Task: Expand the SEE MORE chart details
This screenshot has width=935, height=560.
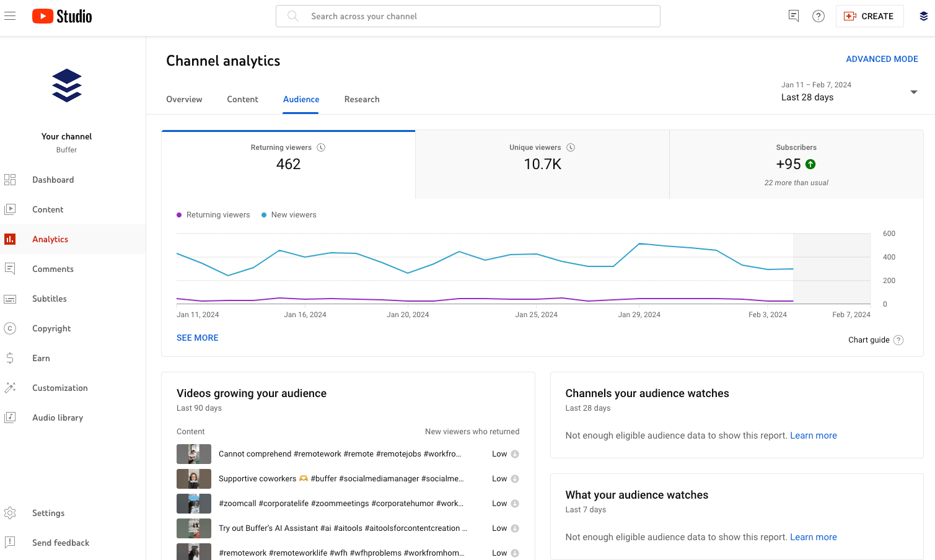Action: tap(197, 338)
